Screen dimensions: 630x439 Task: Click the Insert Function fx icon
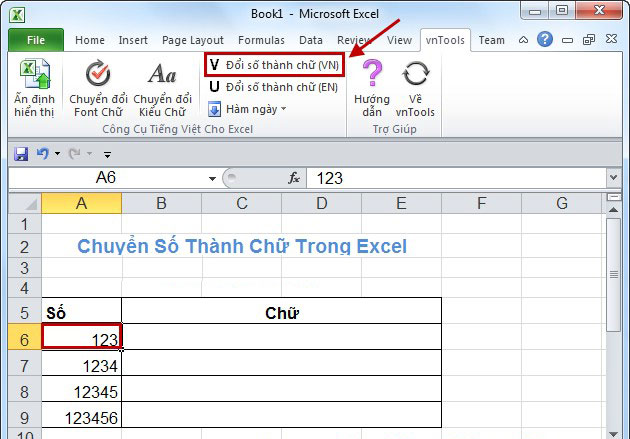294,178
